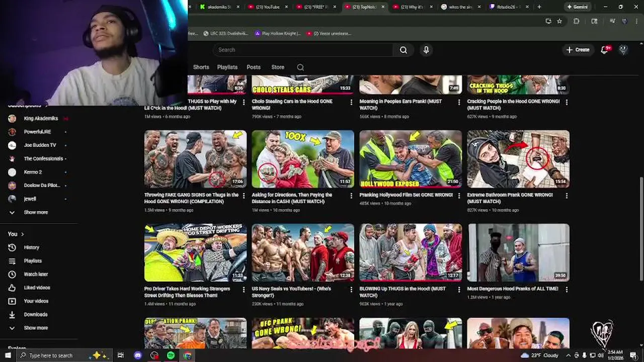Image resolution: width=644 pixels, height=362 pixels.
Task: Click the Create button
Action: (578, 50)
